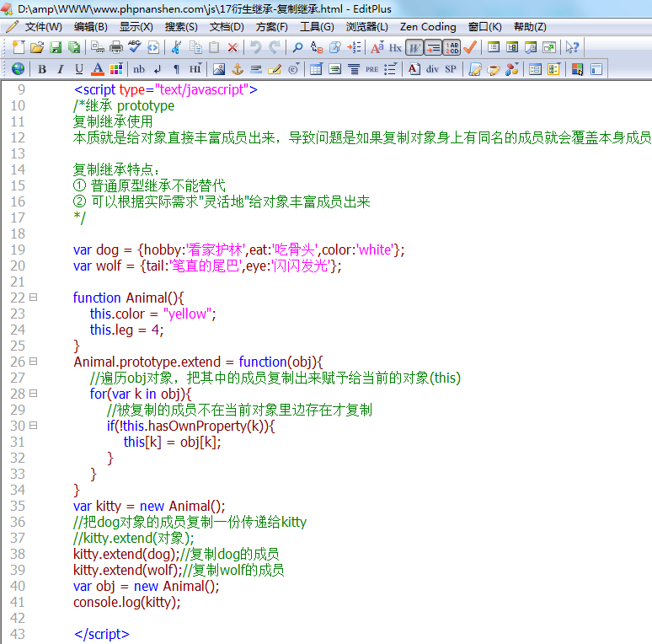The width and height of the screenshot is (652, 644).
Task: Open the insert table dropdown
Action: coord(316,69)
